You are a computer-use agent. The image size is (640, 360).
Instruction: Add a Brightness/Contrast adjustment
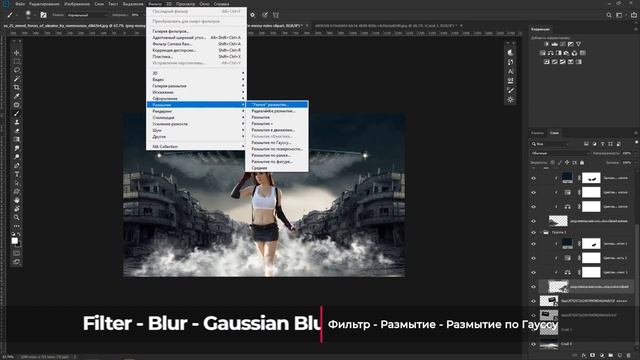pyautogui.click(x=547, y=44)
